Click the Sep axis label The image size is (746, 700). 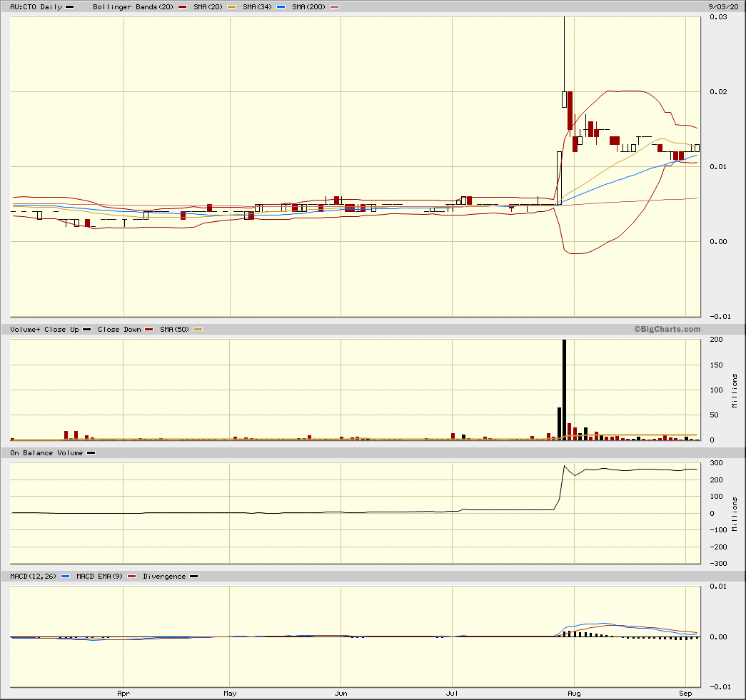point(685,694)
